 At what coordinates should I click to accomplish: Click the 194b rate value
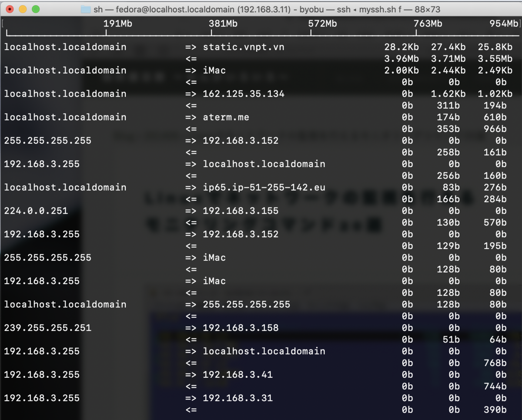point(495,105)
